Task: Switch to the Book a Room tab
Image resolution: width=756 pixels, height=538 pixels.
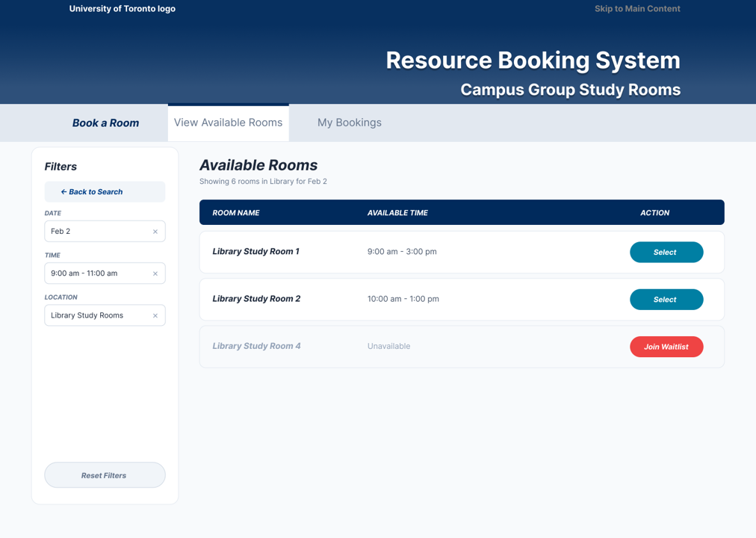Action: [105, 123]
